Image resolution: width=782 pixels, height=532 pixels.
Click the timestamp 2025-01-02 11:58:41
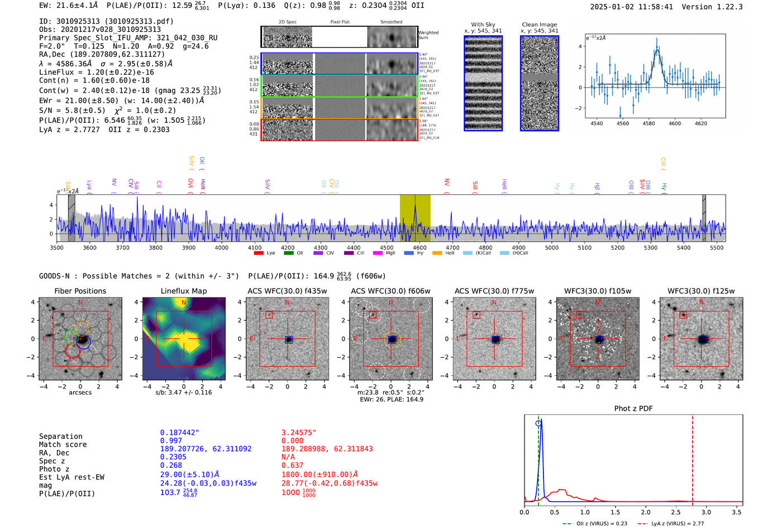point(632,7)
